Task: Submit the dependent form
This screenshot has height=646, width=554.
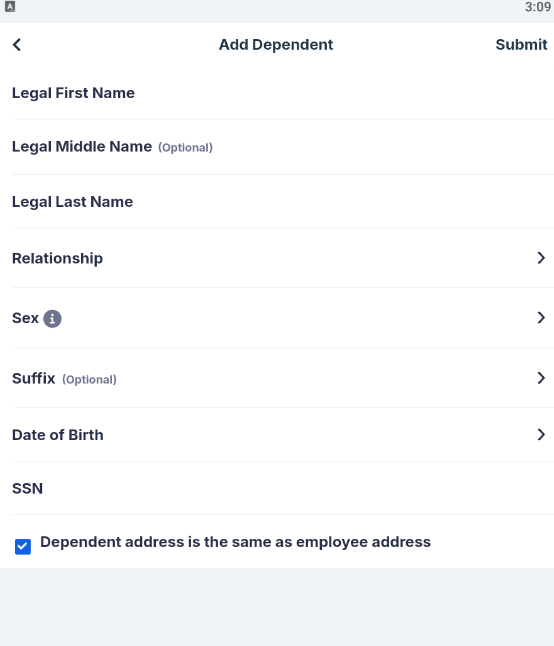Action: (521, 44)
